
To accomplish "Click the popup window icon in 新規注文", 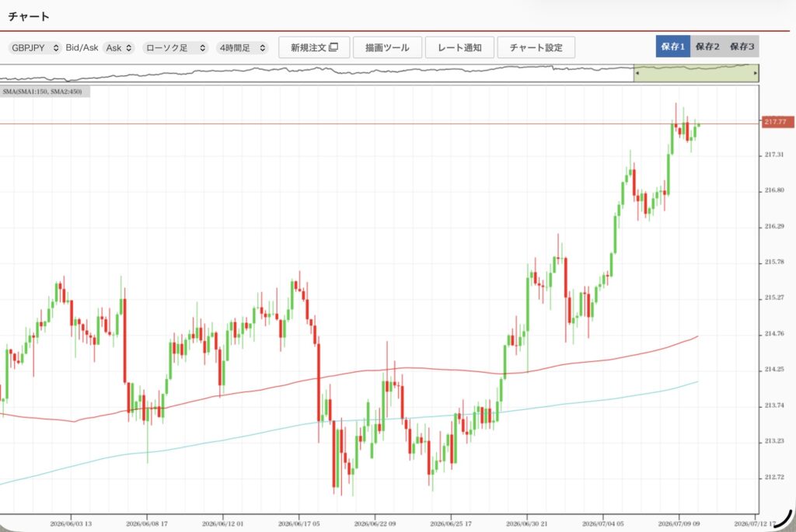I will [333, 47].
